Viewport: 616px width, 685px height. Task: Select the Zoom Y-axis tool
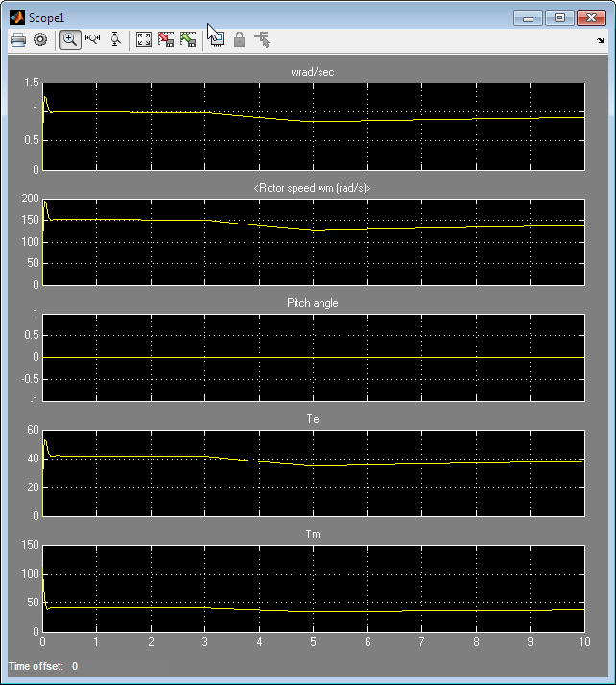pos(116,39)
